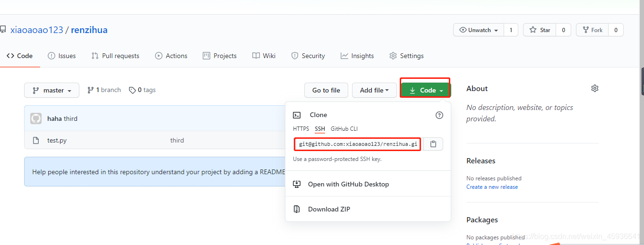The width and height of the screenshot is (644, 245).
Task: Open the Packages heading link
Action: tap(482, 220)
